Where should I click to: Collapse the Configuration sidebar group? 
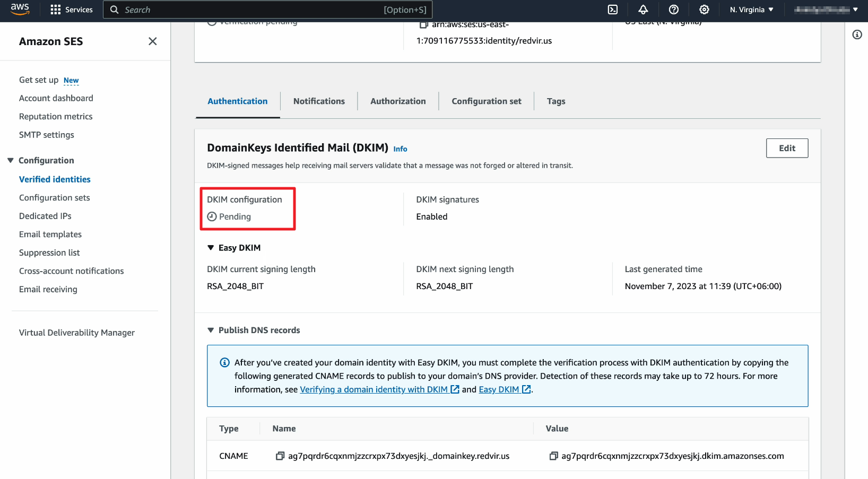point(11,160)
